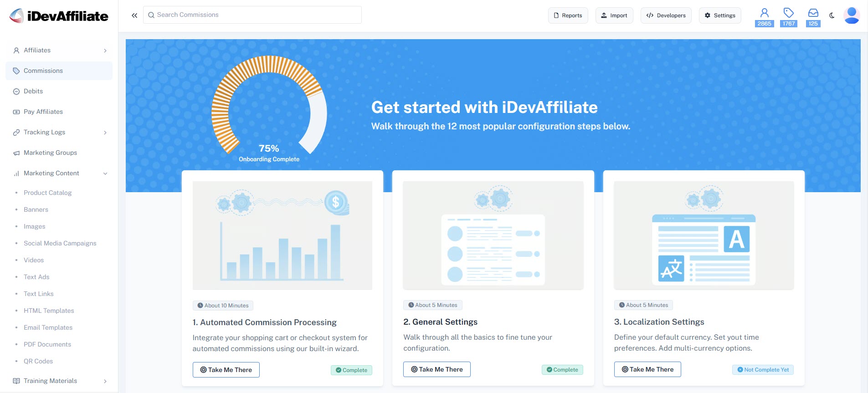Click the Commissions tag icon in sidebar
This screenshot has height=393, width=868.
point(16,71)
